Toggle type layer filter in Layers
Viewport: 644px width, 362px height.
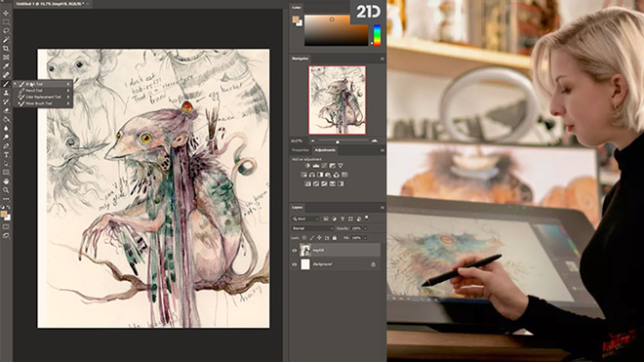tap(342, 219)
